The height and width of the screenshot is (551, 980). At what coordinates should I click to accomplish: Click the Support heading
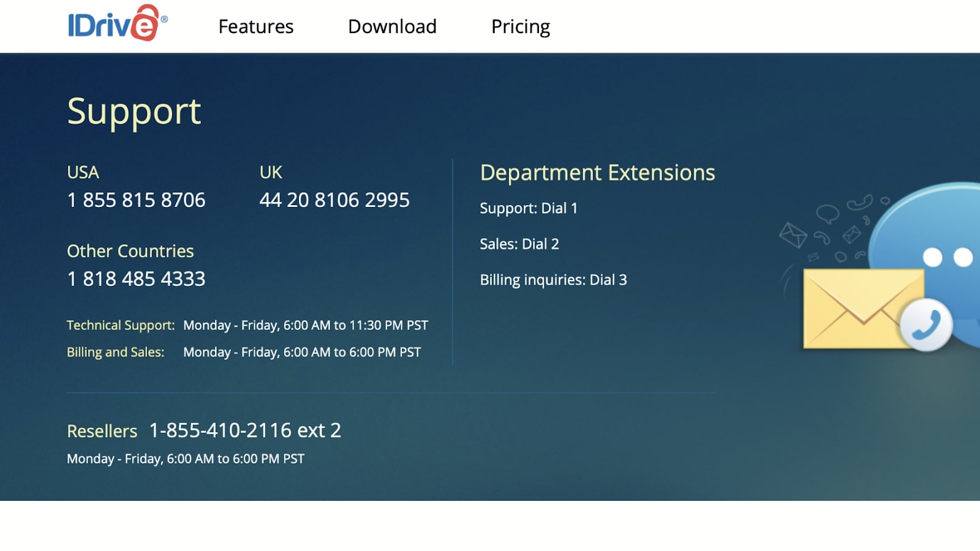pyautogui.click(x=134, y=111)
